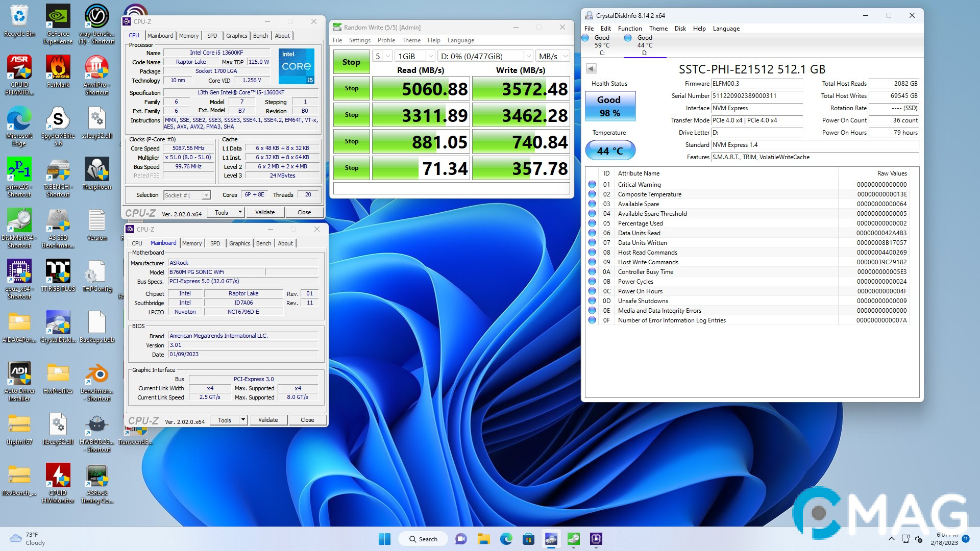980x551 pixels.
Task: Click Validate button in lower CPU-Z window
Action: coord(268,420)
